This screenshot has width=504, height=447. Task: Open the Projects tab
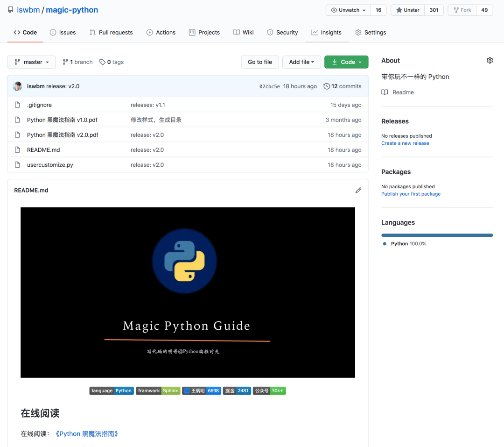(204, 33)
